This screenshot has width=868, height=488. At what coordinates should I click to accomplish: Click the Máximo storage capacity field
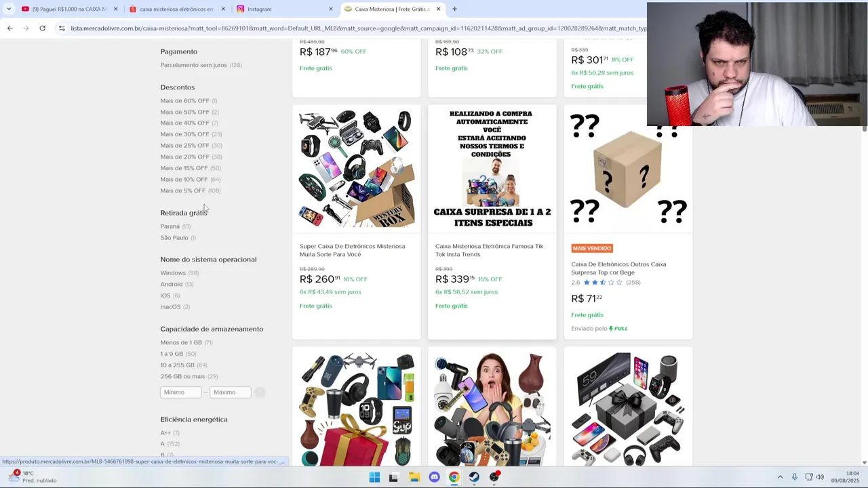[230, 392]
